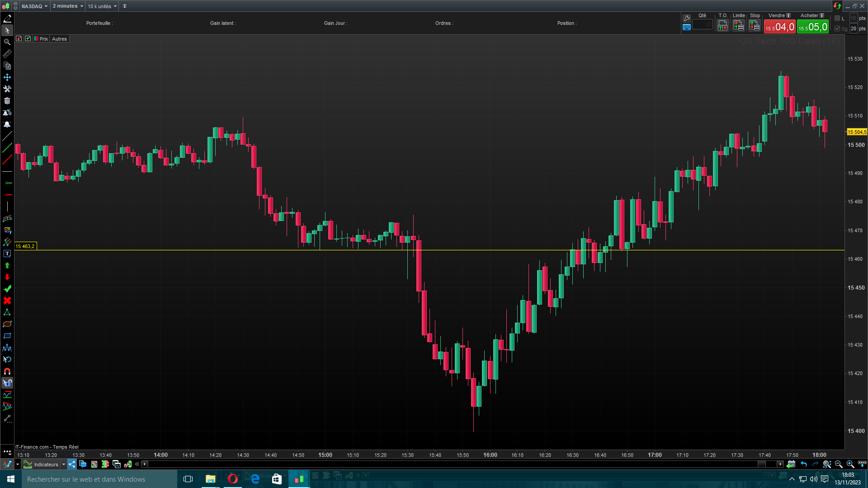Open the 2 minutes timeframe dropdown

(68, 6)
